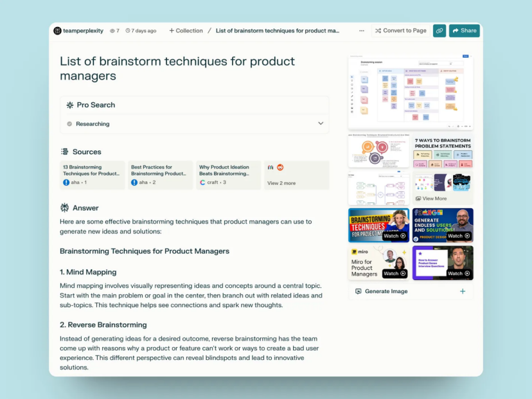Click the thread title in the breadcrumb
This screenshot has height=399, width=532.
tap(278, 31)
